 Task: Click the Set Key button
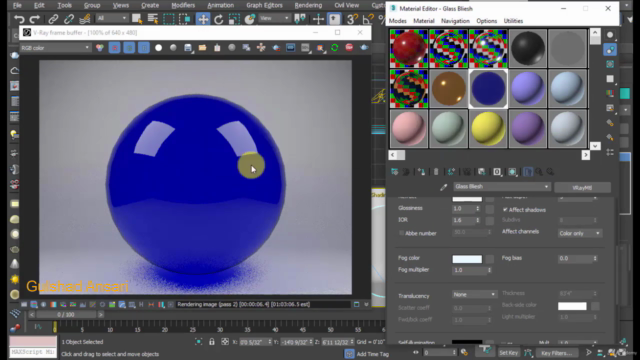(508, 353)
